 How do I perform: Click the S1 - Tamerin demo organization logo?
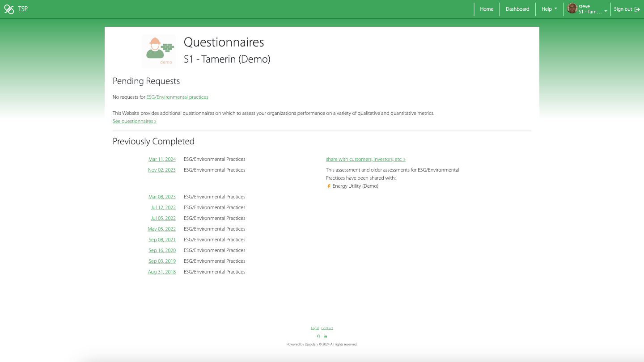(159, 51)
